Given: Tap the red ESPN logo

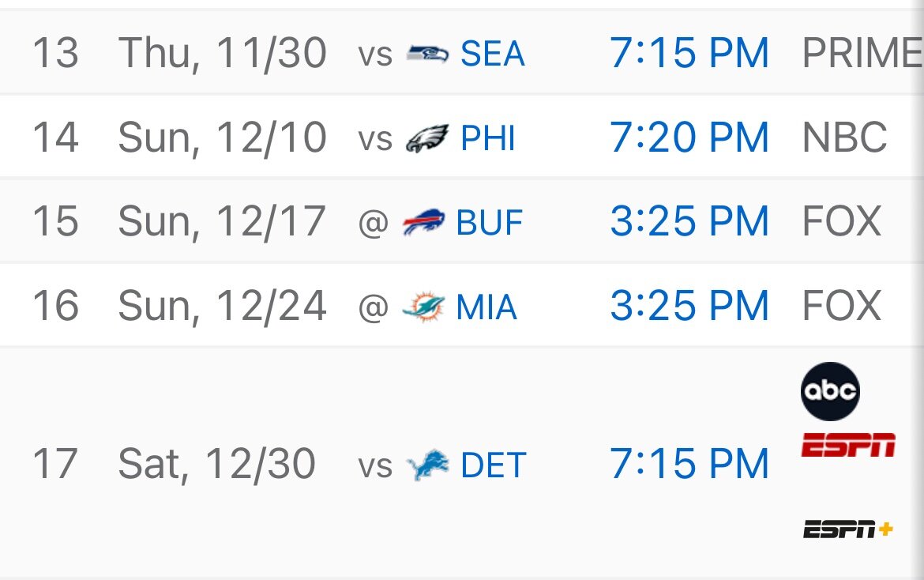Looking at the screenshot, I should [848, 445].
